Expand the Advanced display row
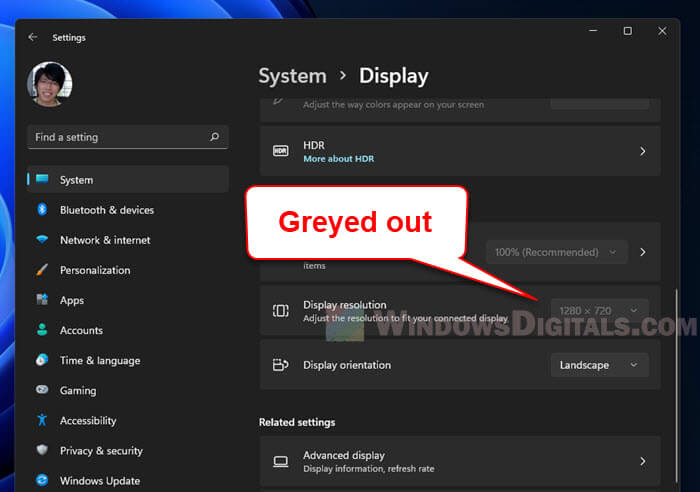The width and height of the screenshot is (700, 492). 642,461
